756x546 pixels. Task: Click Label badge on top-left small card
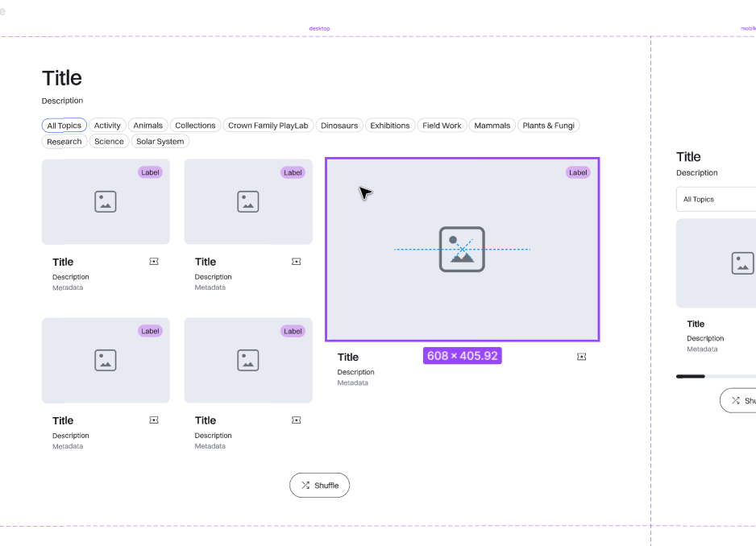[150, 172]
